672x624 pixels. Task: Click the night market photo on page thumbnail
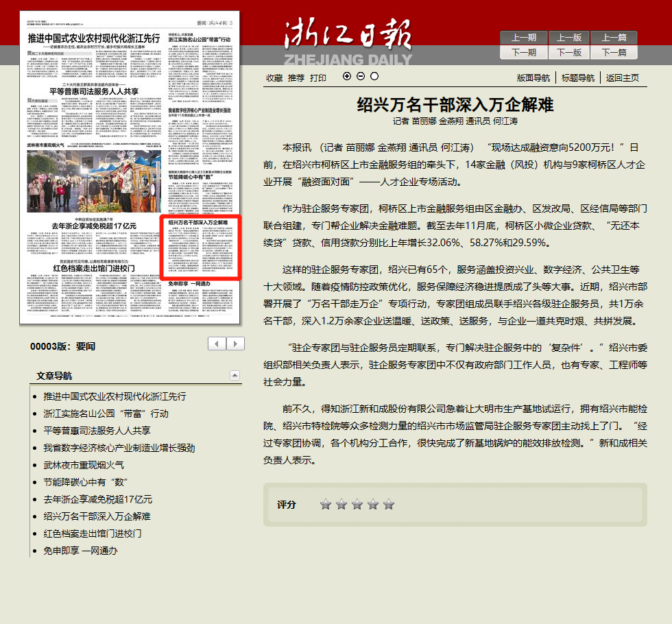pyautogui.click(x=94, y=181)
